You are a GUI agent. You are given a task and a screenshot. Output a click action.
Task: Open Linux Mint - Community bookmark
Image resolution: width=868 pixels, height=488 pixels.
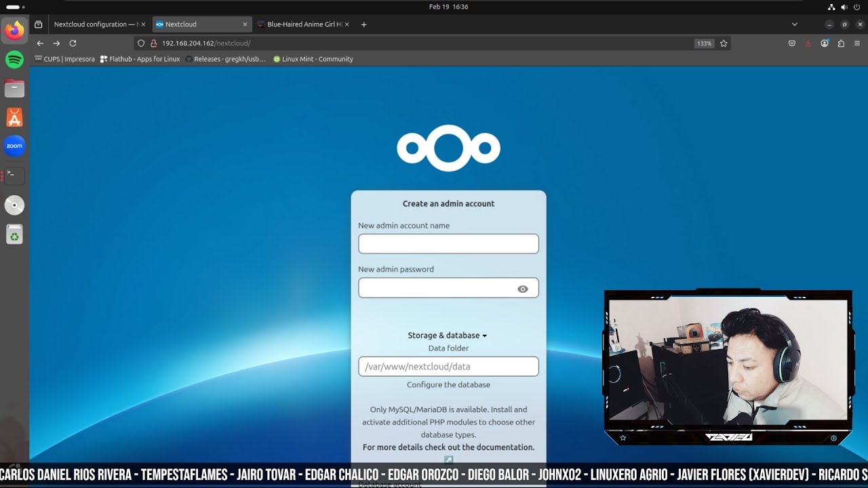click(x=313, y=59)
